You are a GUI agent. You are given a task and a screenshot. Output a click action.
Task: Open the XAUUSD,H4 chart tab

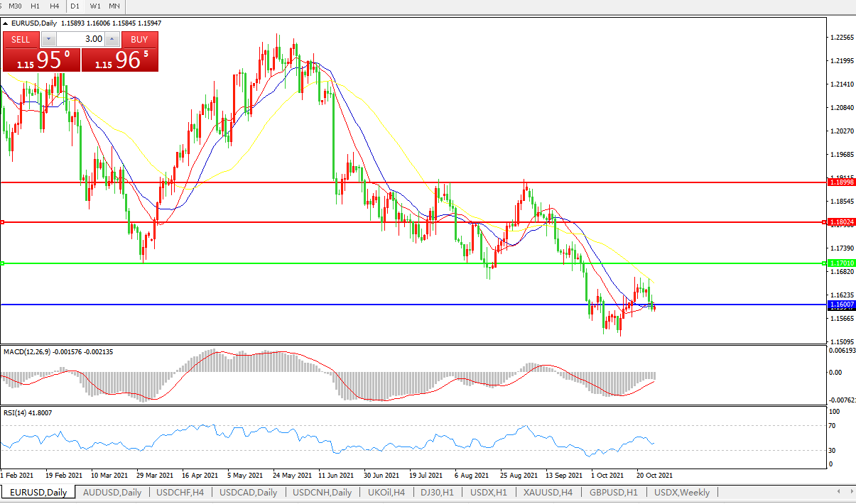[548, 493]
